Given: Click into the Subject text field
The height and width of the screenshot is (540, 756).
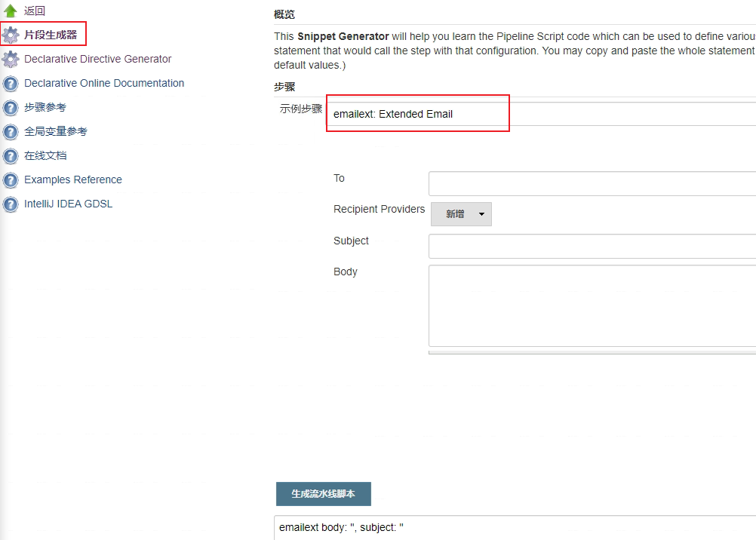Looking at the screenshot, I should click(x=592, y=247).
